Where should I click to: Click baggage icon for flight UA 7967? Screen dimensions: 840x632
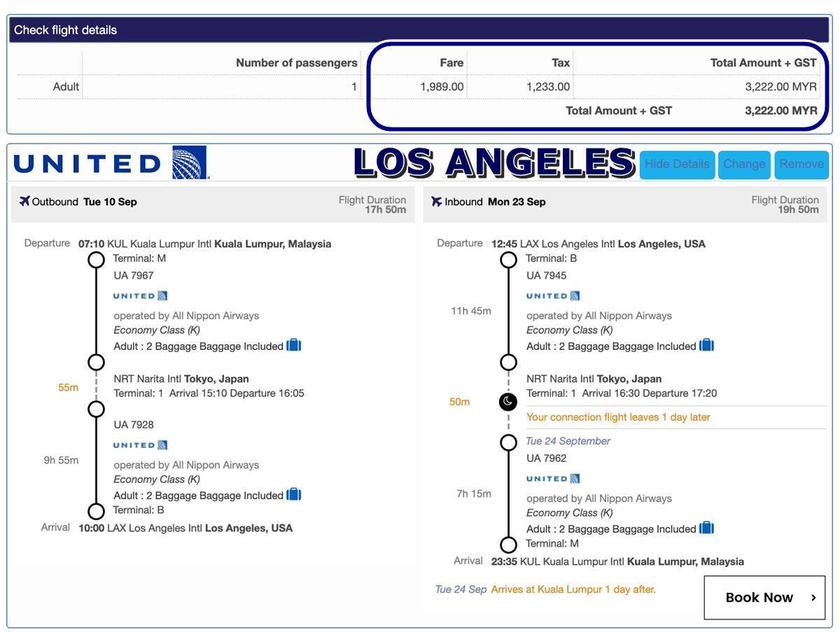click(294, 345)
